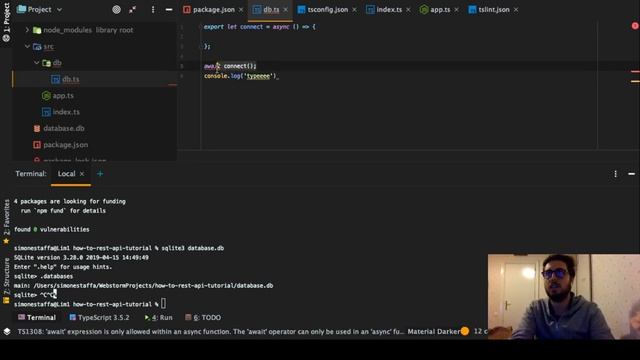Add a new terminal session with plus
Image resolution: width=640 pixels, height=360 pixels.
click(100, 174)
